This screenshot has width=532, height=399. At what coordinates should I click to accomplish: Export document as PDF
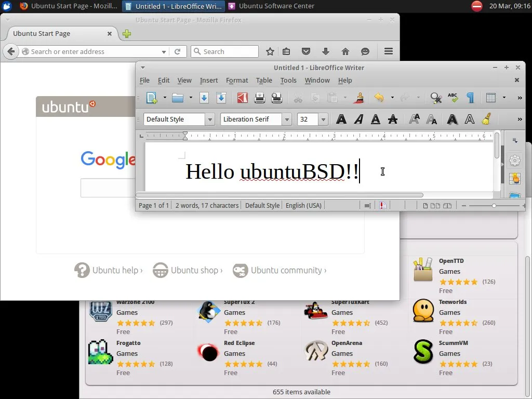click(x=242, y=98)
